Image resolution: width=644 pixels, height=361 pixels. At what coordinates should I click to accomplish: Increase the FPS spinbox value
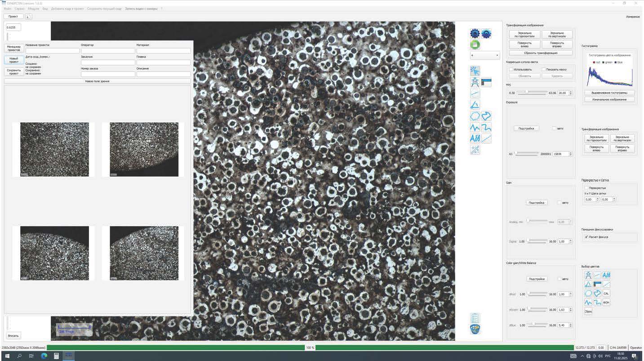(x=571, y=91)
